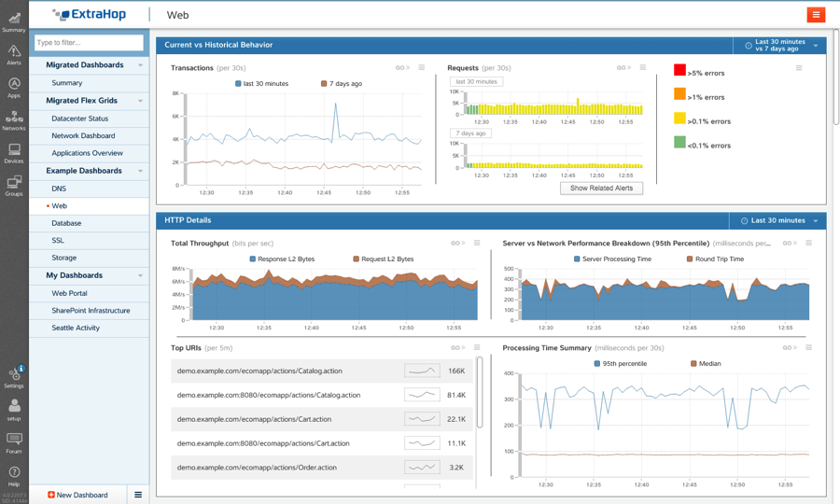Open the Devices section
The image size is (840, 504).
click(x=14, y=152)
